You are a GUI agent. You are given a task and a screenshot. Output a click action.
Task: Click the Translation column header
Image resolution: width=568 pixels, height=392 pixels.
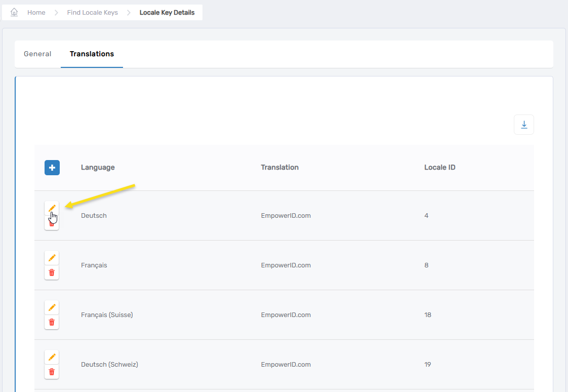click(x=279, y=168)
